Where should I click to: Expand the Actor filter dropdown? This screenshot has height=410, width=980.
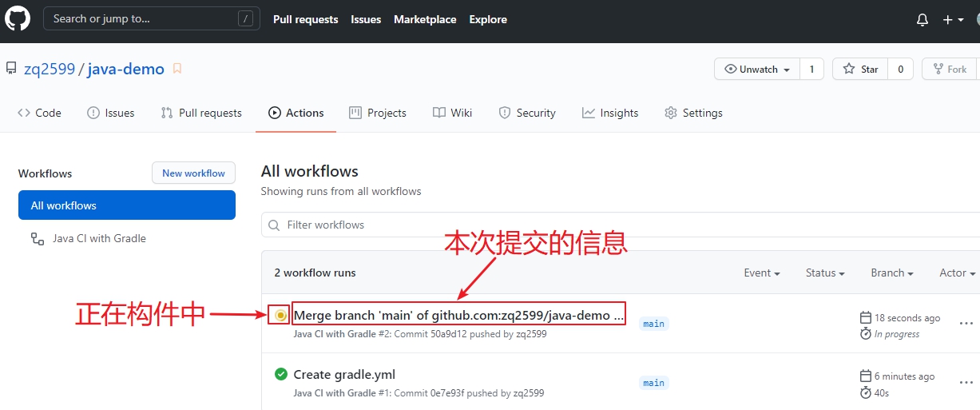958,273
